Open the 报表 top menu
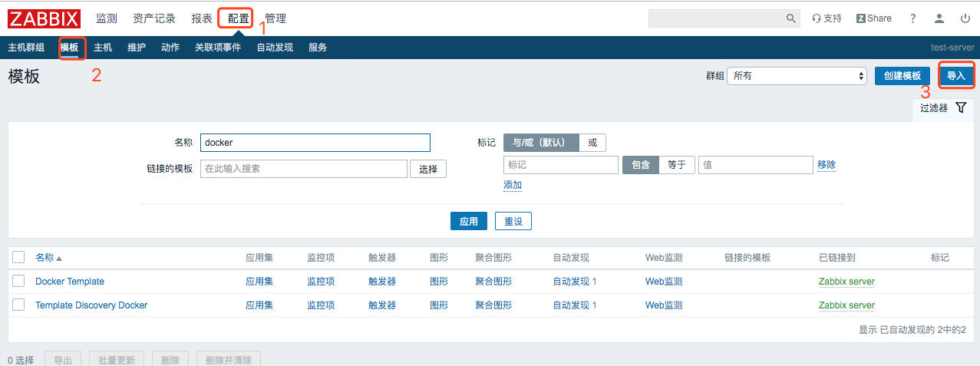This screenshot has height=366, width=980. (202, 18)
